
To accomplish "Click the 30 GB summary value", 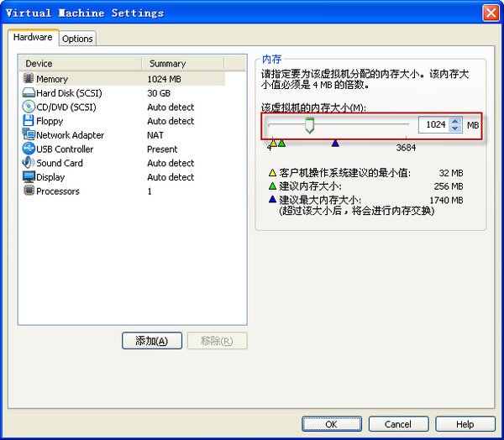I will (159, 93).
